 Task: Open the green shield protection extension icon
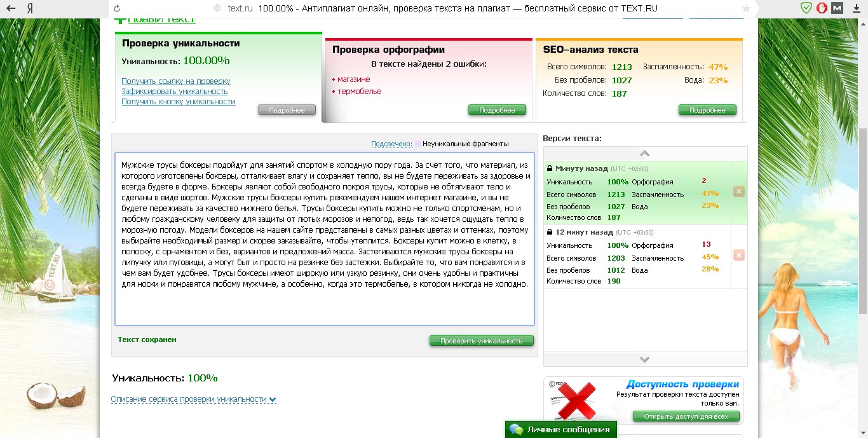(806, 8)
